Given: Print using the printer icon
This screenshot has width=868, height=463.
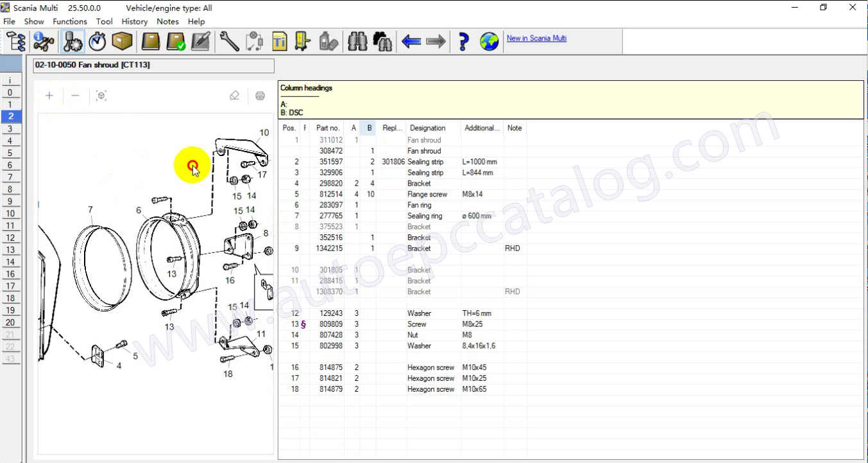Looking at the screenshot, I should tap(260, 96).
